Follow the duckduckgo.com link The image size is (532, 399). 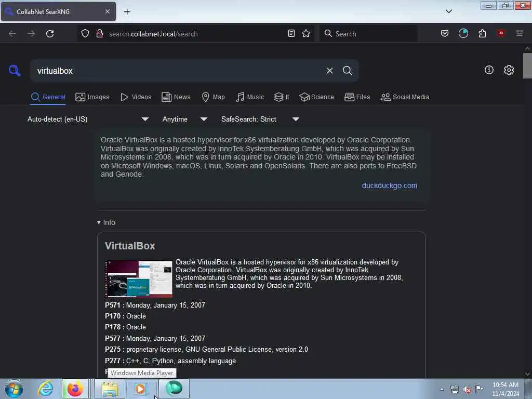(x=390, y=185)
